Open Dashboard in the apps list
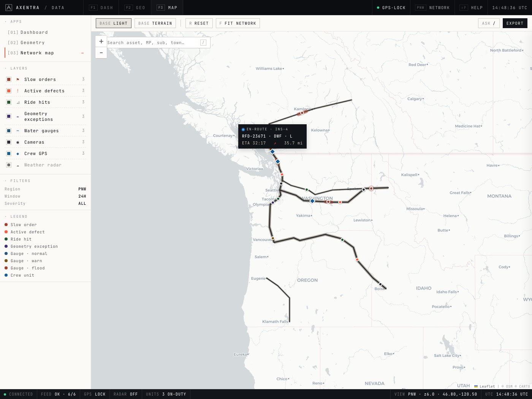This screenshot has height=399, width=532. tap(45, 32)
